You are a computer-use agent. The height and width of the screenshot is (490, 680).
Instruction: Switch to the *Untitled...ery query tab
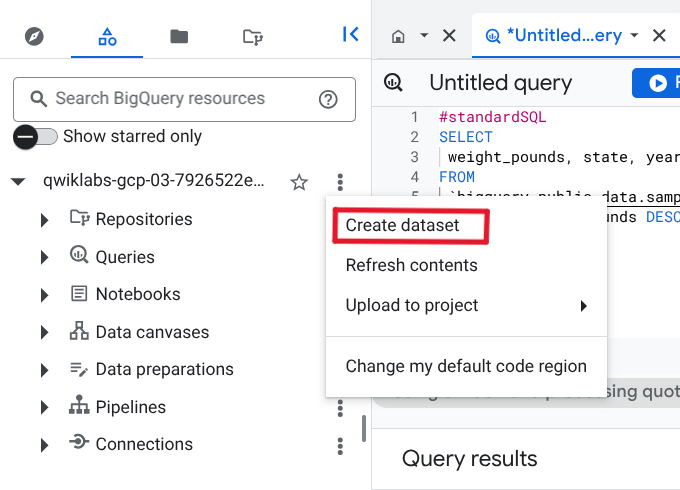[564, 36]
